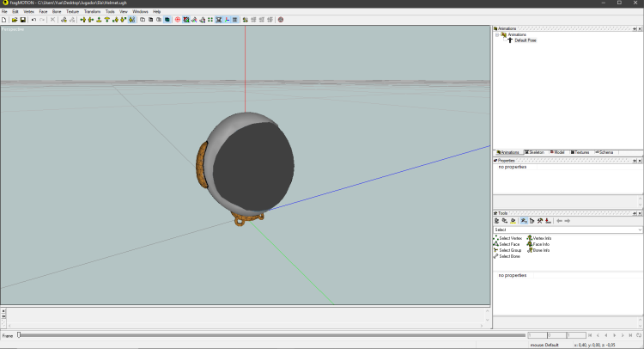The height and width of the screenshot is (349, 644).
Task: Click the Save disk icon in toolbar
Action: pyautogui.click(x=23, y=19)
